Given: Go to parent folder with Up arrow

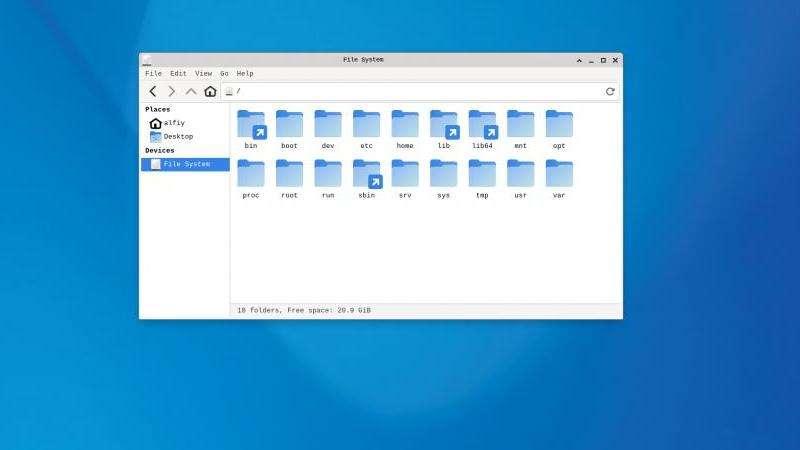Looking at the screenshot, I should coord(191,91).
